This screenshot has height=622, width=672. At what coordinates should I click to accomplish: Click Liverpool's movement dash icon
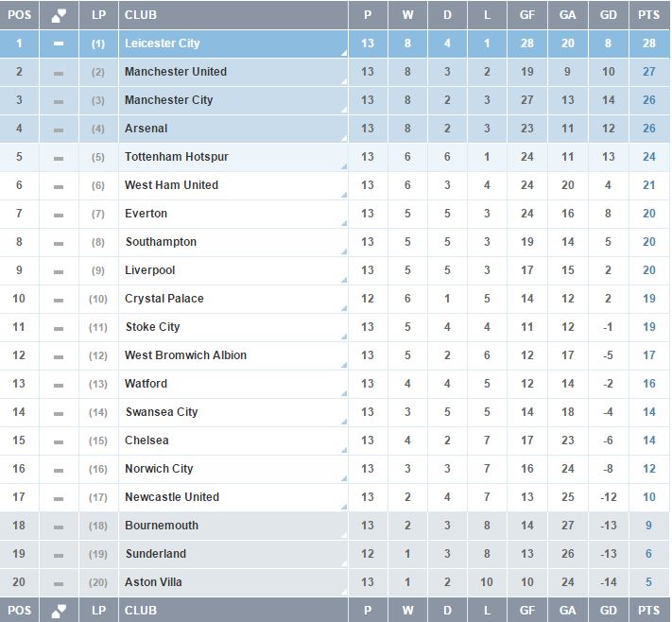59,272
